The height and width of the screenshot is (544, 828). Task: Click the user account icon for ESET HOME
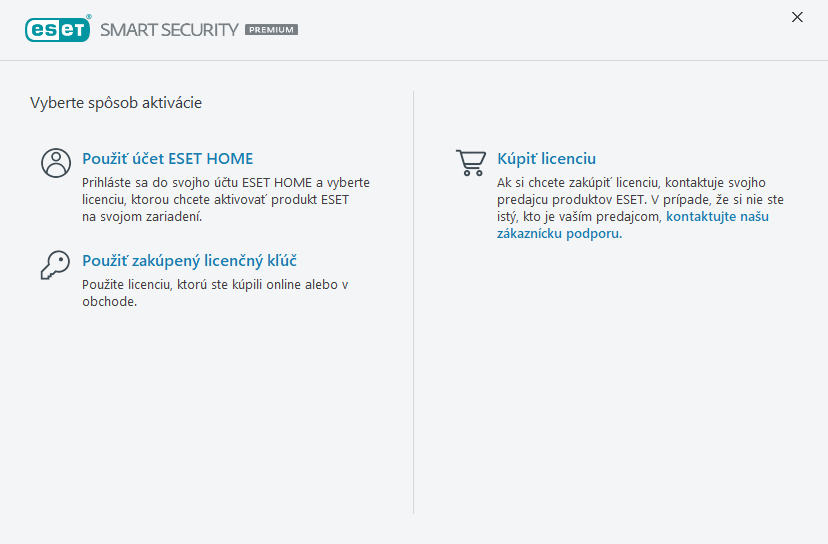click(x=55, y=162)
